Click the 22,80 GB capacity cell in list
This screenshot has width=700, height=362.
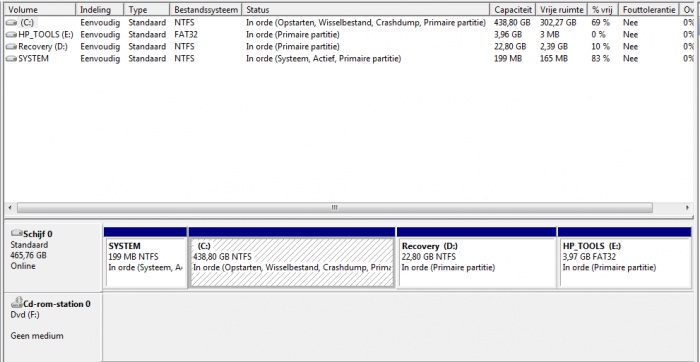510,46
